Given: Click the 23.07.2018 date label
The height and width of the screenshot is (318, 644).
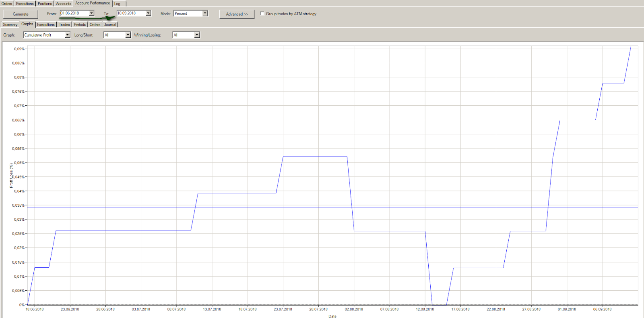Looking at the screenshot, I should (x=283, y=309).
